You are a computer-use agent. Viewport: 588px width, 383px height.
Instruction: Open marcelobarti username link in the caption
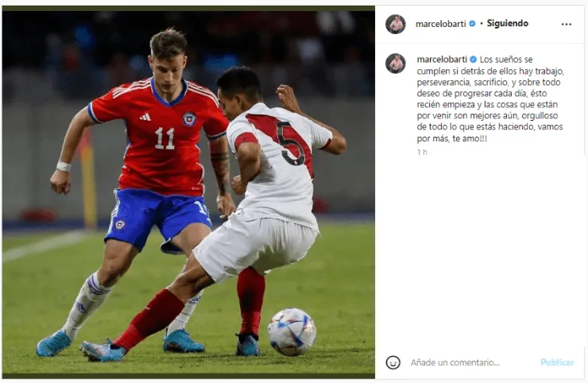pos(442,60)
